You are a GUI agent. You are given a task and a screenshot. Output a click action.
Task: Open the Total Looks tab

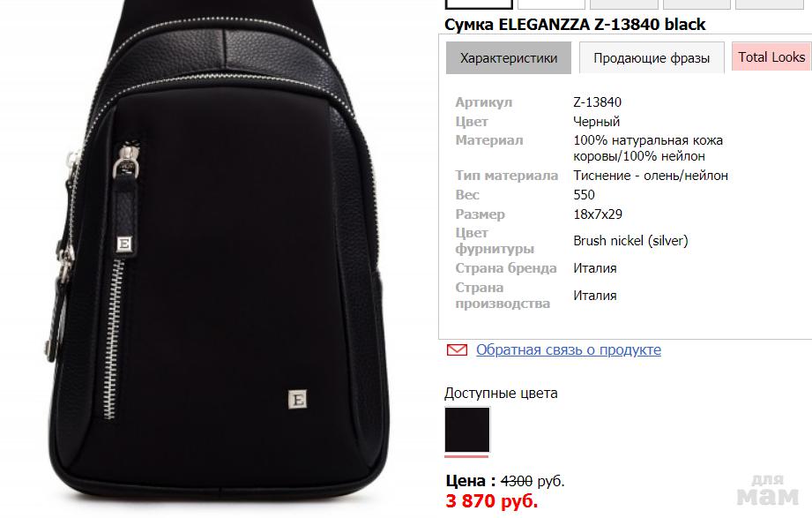click(771, 57)
